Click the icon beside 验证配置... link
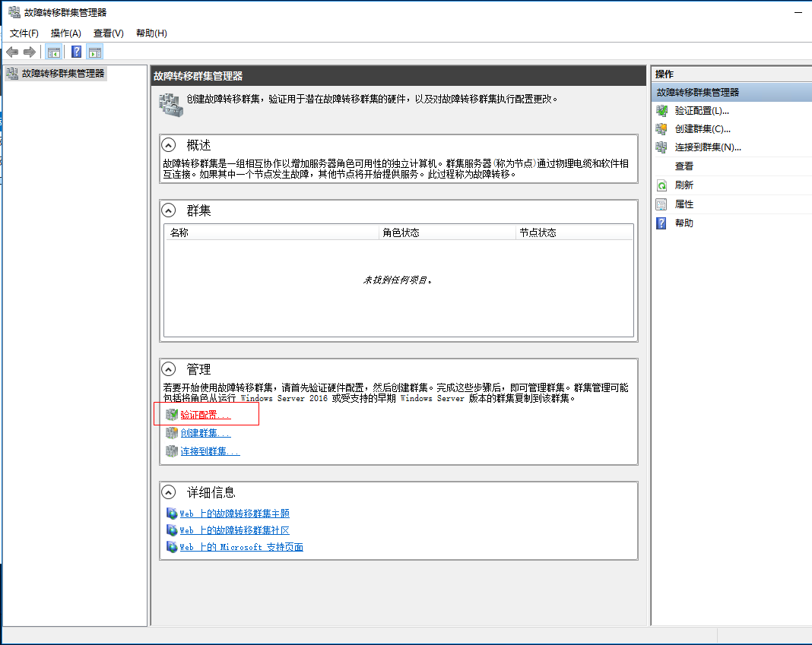The width and height of the screenshot is (812, 645). pyautogui.click(x=171, y=415)
